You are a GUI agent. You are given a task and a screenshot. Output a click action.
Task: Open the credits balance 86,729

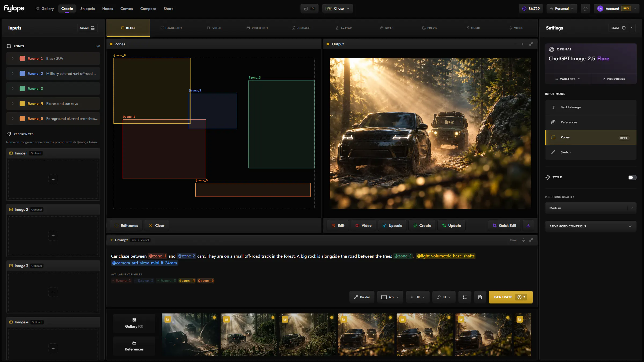[531, 9]
